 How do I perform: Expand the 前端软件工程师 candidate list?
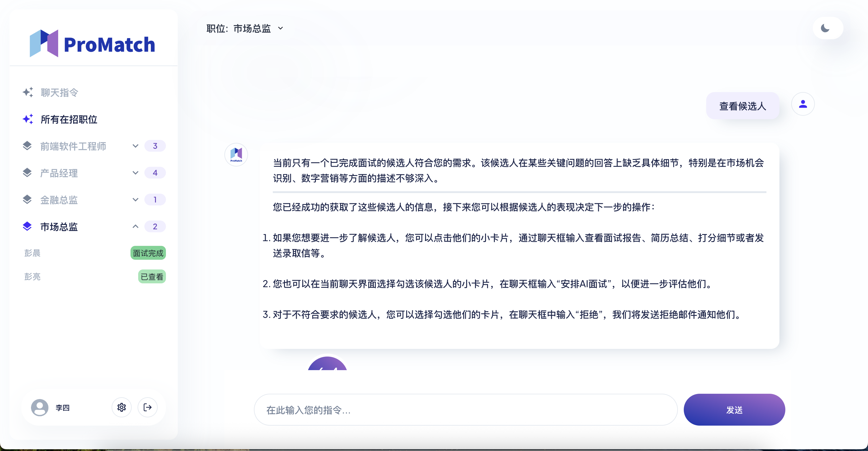click(x=136, y=146)
